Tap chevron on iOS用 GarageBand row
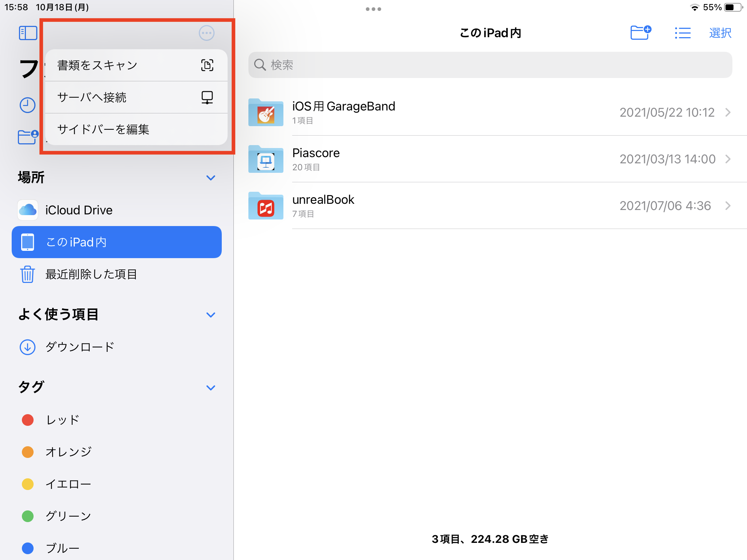 point(728,112)
